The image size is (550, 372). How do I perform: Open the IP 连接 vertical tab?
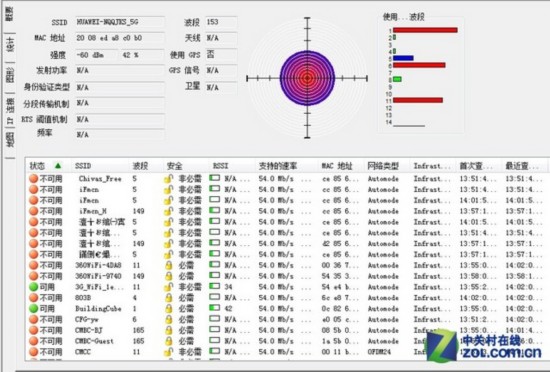[x=10, y=111]
